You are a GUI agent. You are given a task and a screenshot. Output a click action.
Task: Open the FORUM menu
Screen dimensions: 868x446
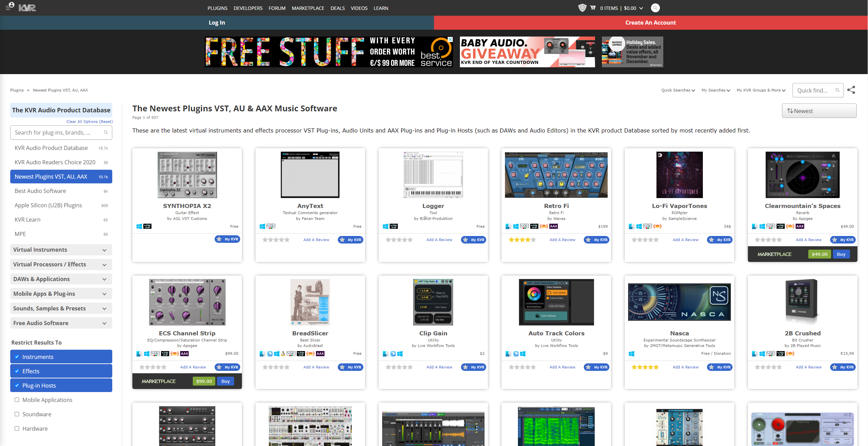pos(277,8)
